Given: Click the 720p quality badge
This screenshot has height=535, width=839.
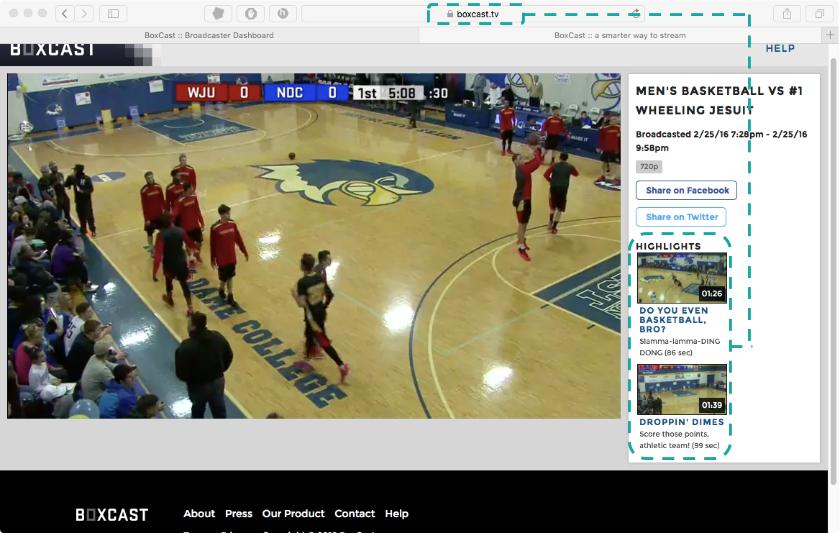Looking at the screenshot, I should click(x=649, y=166).
